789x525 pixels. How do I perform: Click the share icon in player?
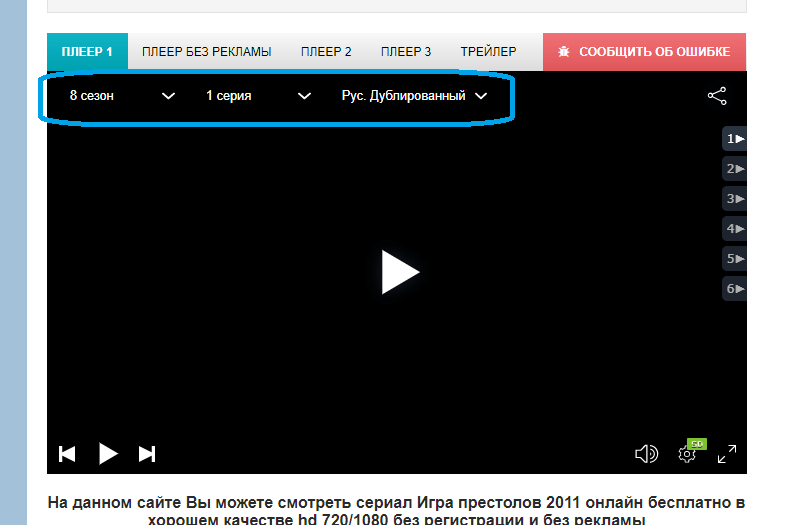tap(716, 96)
